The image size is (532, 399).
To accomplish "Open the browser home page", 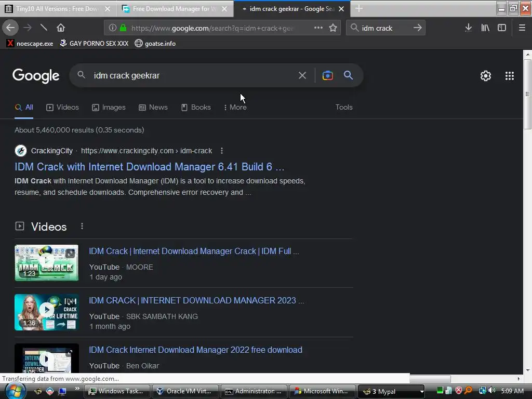I will (x=61, y=28).
